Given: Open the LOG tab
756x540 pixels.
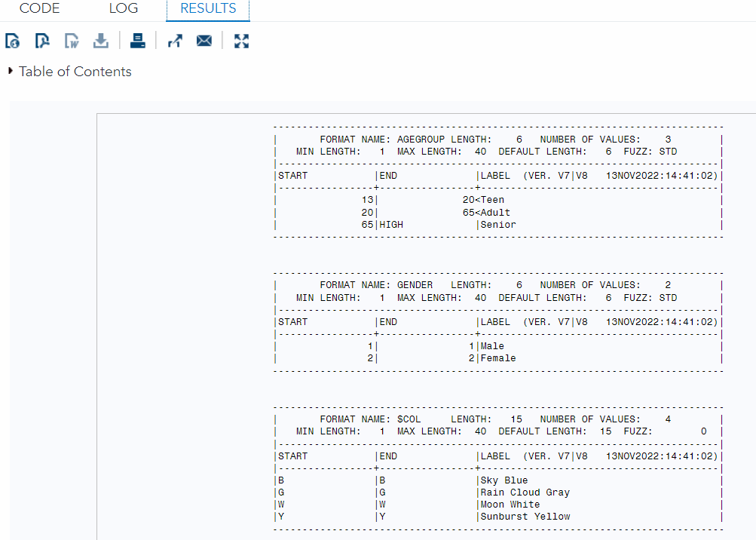Looking at the screenshot, I should 124,8.
